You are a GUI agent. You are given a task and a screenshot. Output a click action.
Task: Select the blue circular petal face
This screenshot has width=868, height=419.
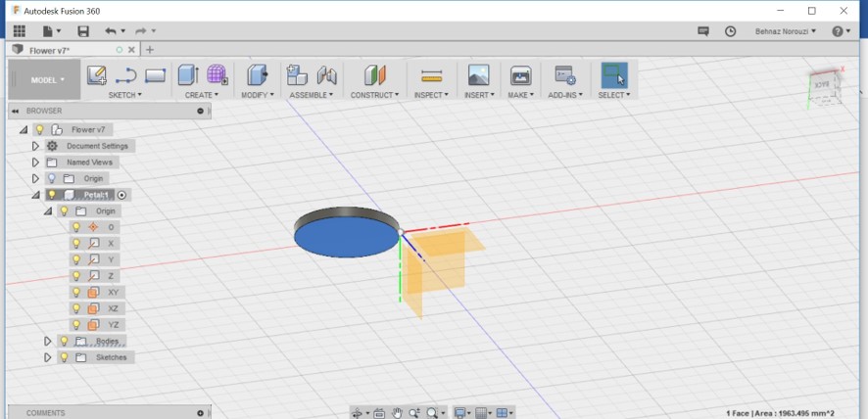tap(346, 237)
